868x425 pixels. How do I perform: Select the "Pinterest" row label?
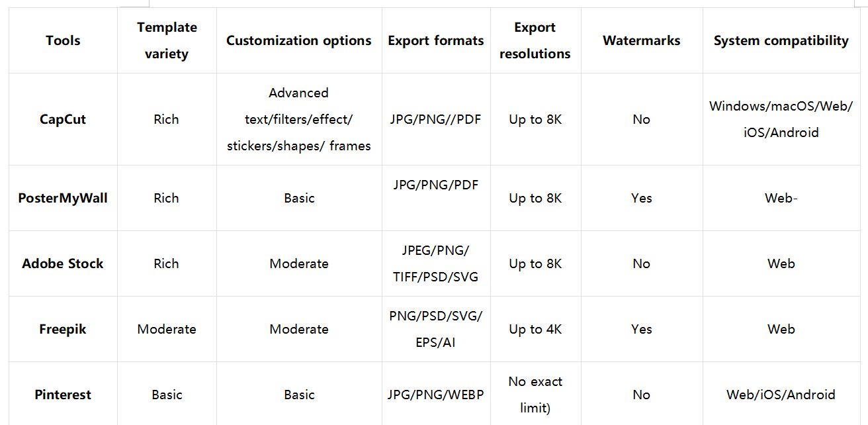[63, 395]
